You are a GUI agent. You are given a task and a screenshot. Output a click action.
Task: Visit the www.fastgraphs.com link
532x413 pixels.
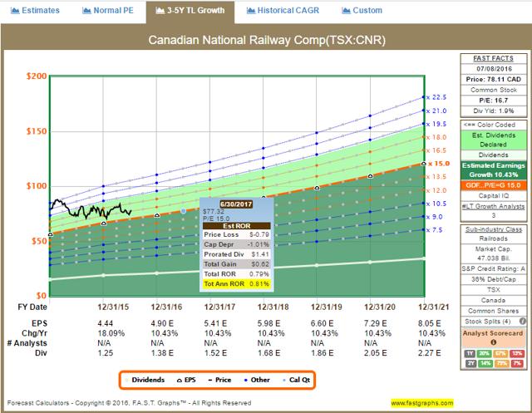(x=421, y=403)
